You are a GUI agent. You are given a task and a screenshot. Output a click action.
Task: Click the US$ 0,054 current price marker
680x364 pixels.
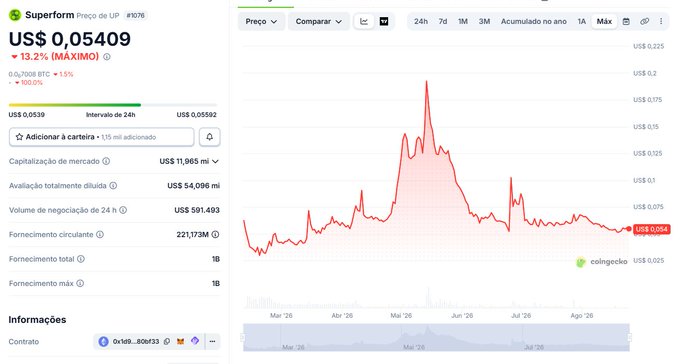[651, 229]
